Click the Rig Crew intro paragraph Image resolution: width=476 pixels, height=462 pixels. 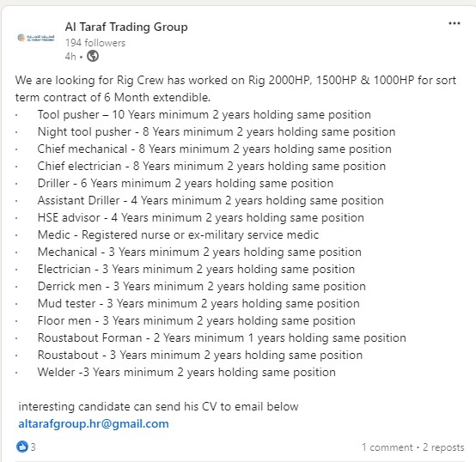coord(235,88)
